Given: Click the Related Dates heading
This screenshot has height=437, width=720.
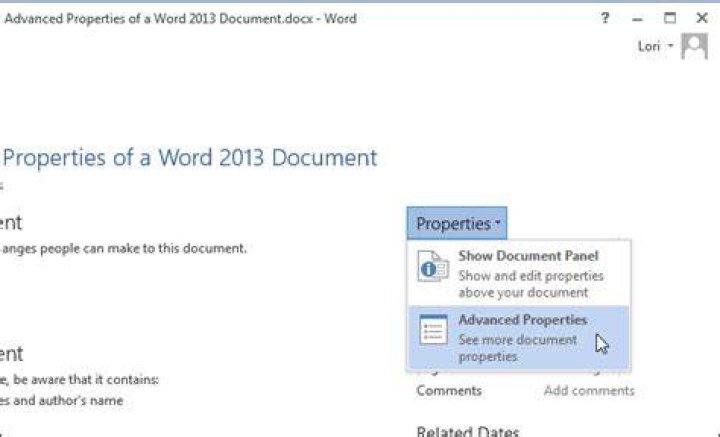Looking at the screenshot, I should [467, 431].
